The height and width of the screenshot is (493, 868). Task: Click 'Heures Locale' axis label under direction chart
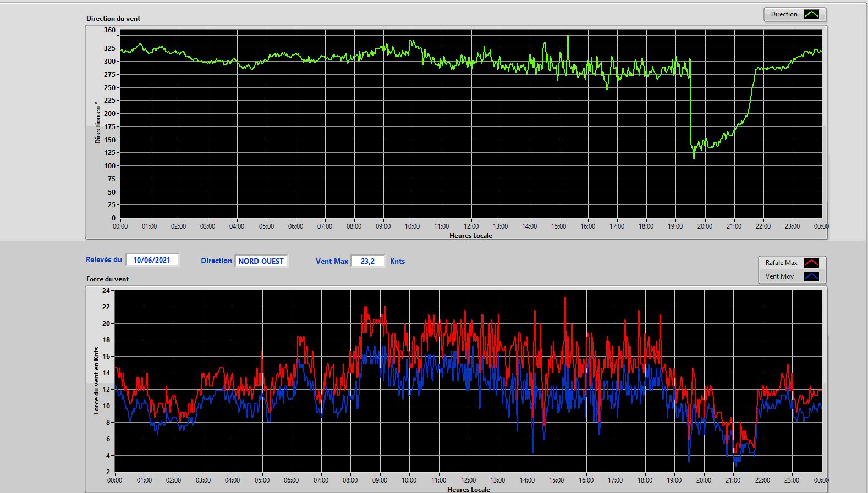(471, 236)
